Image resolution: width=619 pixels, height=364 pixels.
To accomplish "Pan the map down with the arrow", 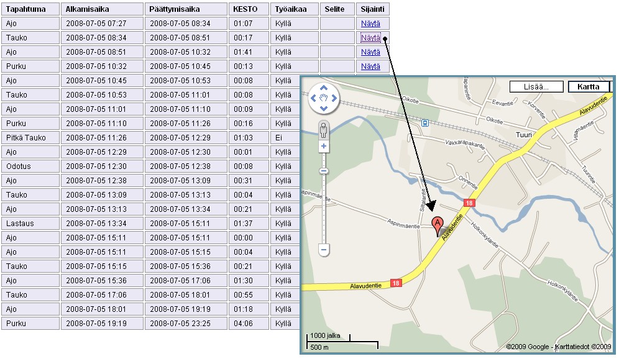I will point(324,109).
